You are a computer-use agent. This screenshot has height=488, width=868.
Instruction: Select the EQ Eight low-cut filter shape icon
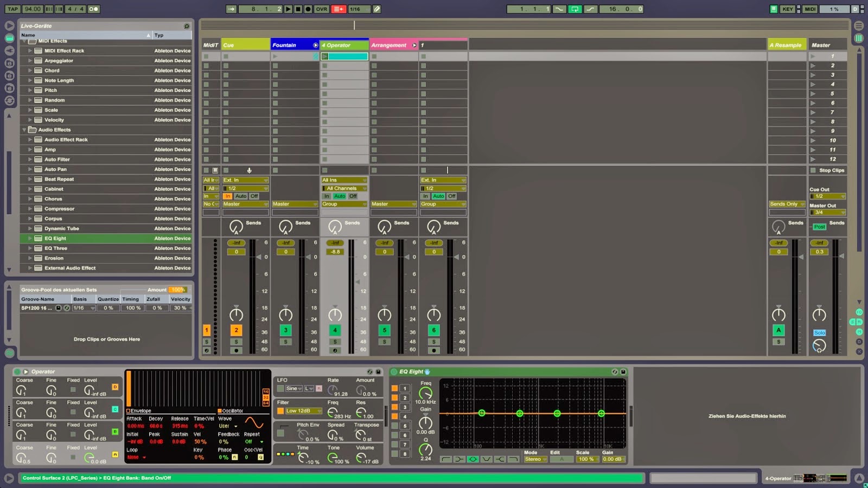(x=446, y=459)
